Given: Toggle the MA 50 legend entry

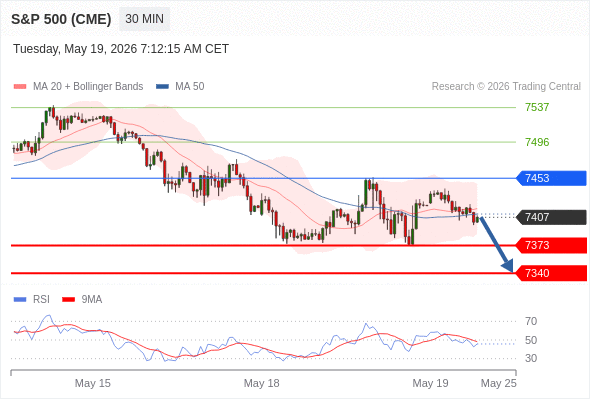Looking at the screenshot, I should (180, 87).
